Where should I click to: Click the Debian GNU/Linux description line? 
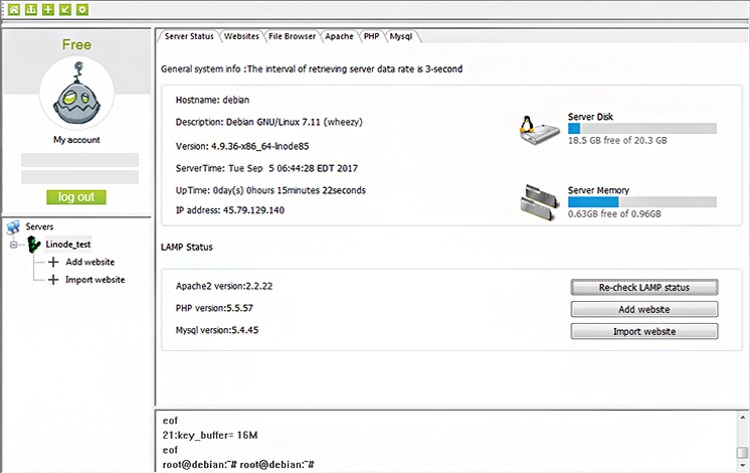269,122
